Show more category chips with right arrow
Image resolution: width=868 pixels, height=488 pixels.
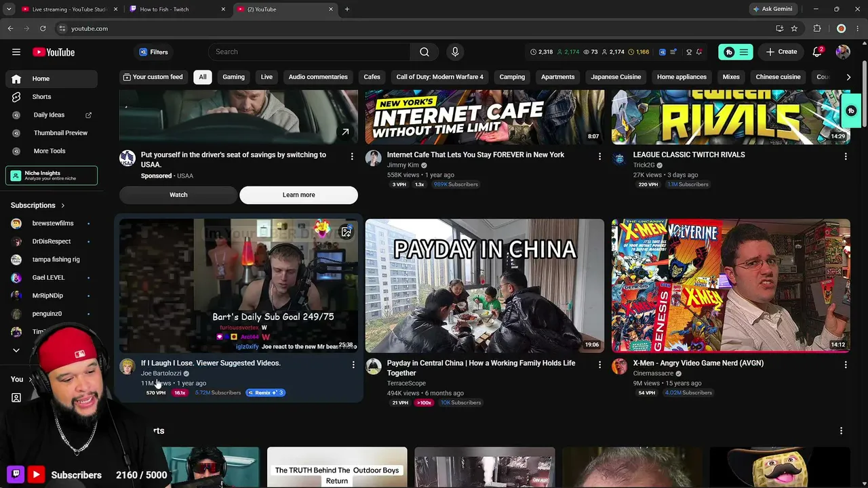pos(848,77)
